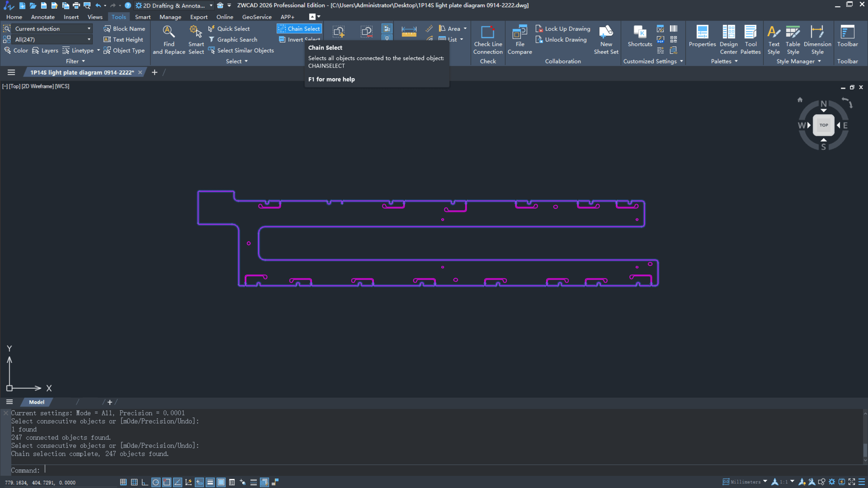Click into the Command input line
This screenshot has height=488, width=868.
coord(253,470)
